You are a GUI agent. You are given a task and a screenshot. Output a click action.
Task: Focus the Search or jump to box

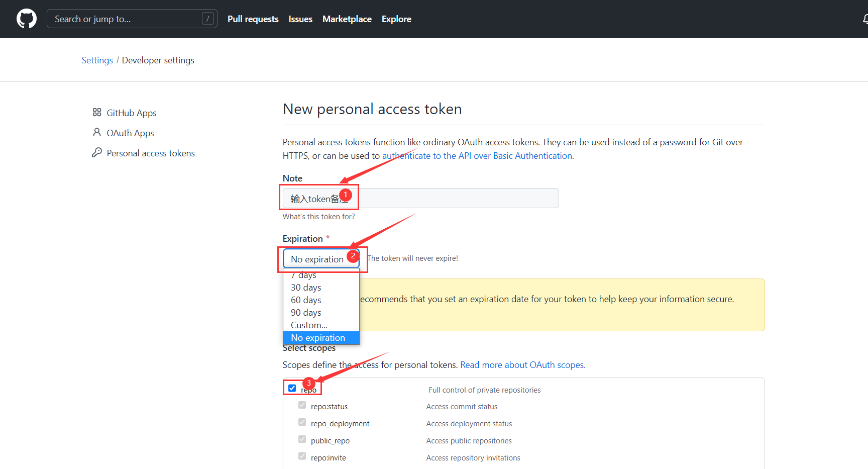click(126, 19)
